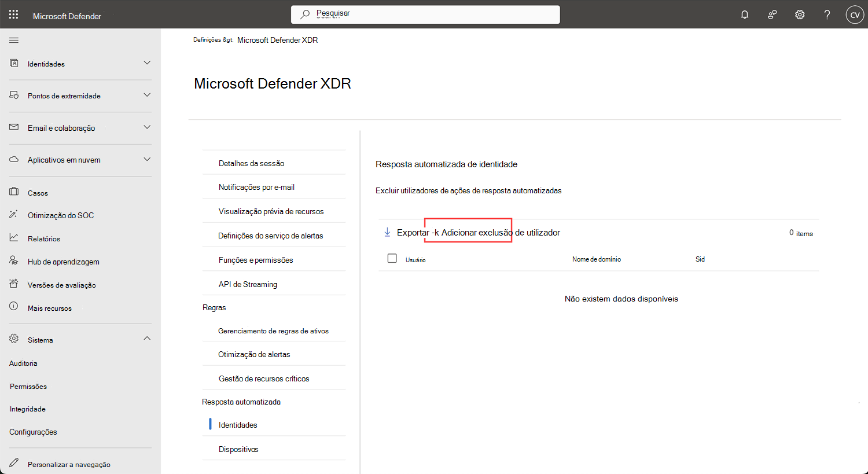Click the Mais recursos info icon

point(14,307)
